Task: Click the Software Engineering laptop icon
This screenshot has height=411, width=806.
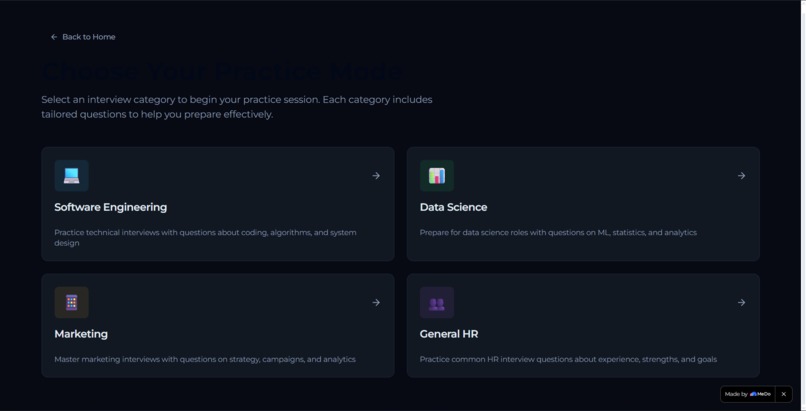Action: point(71,176)
